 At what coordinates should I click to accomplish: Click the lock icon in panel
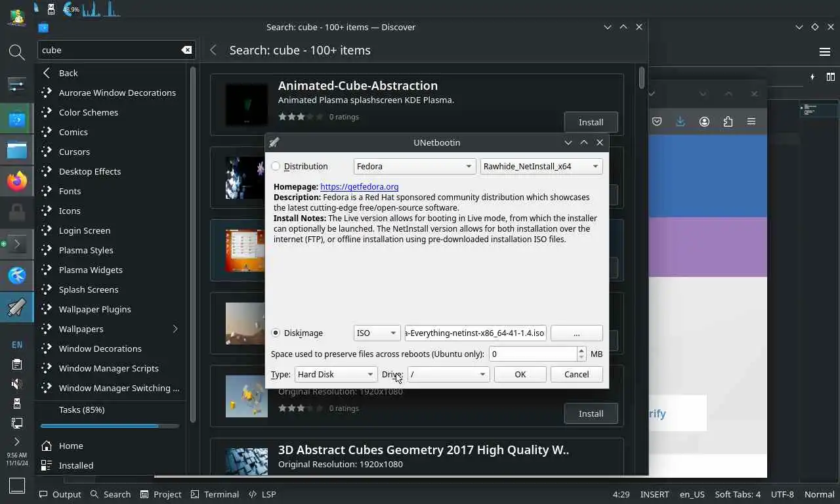[x=17, y=212]
